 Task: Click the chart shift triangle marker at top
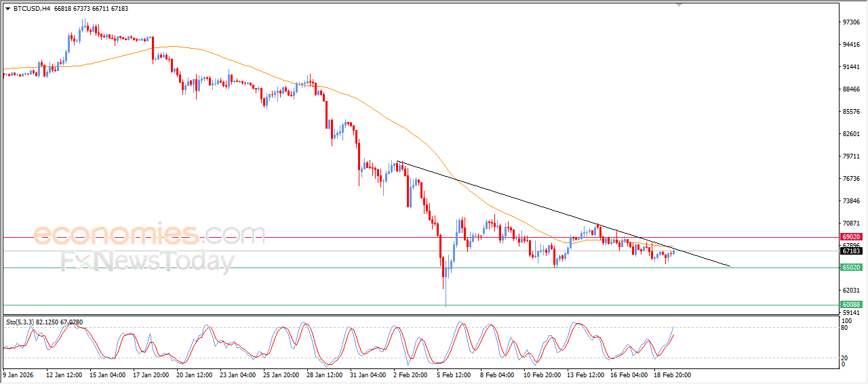[679, 5]
